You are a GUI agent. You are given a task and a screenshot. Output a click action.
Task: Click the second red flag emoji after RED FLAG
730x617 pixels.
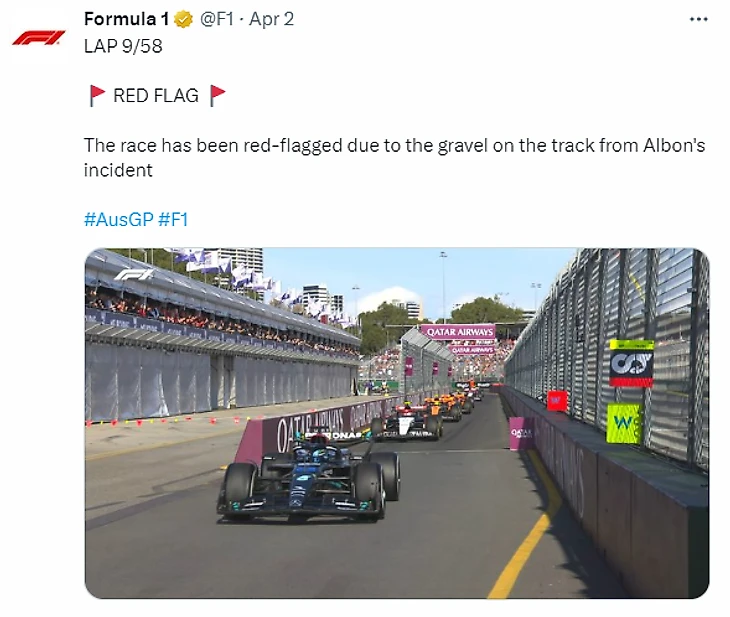[x=217, y=95]
